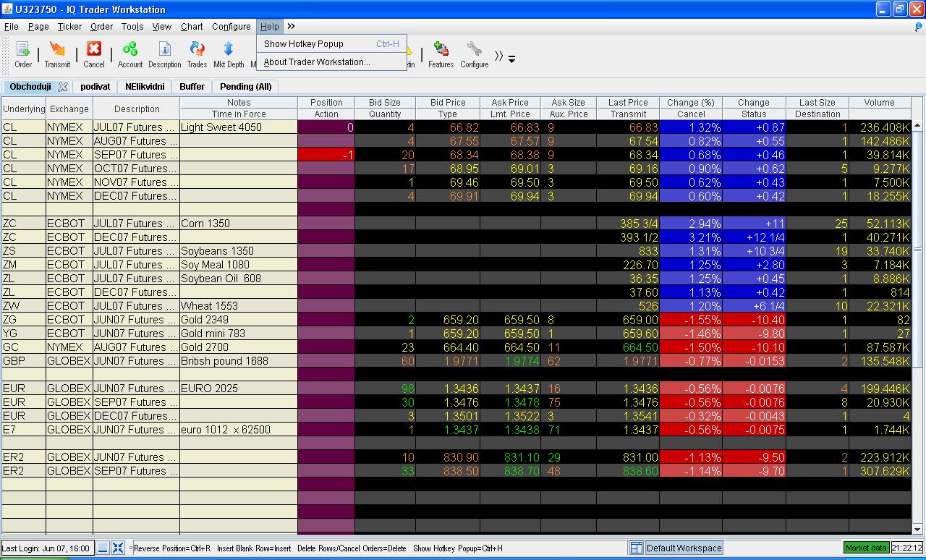Image resolution: width=926 pixels, height=560 pixels.
Task: Expand hidden menus with double chevron
Action: 291,26
